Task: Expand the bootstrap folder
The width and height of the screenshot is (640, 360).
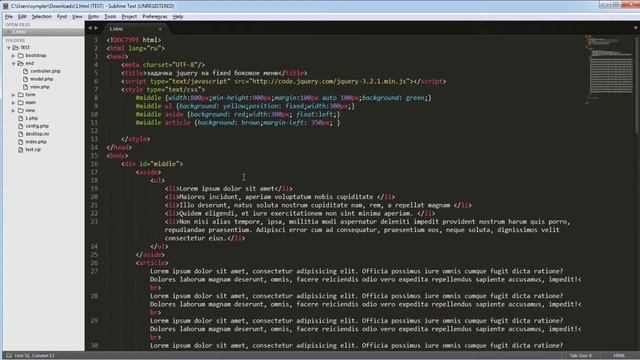Action: click(13, 56)
